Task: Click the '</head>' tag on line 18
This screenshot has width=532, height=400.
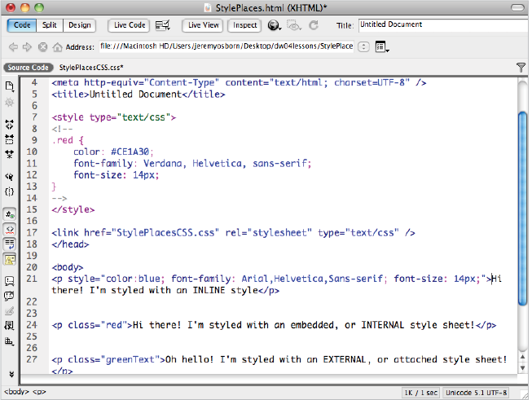Action: click(x=70, y=244)
